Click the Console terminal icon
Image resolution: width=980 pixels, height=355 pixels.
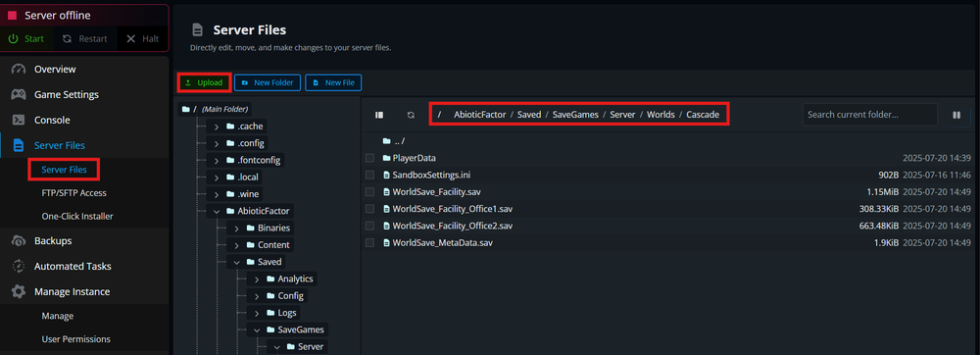19,120
